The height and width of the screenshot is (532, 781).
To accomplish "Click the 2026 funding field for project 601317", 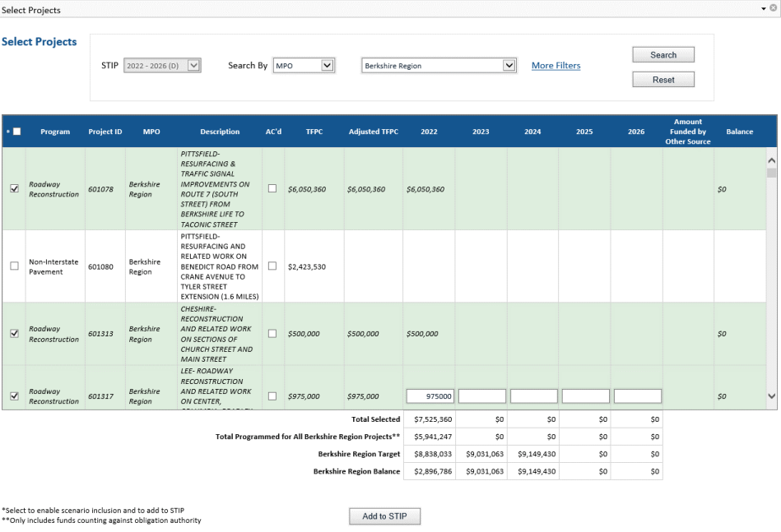I will (637, 396).
